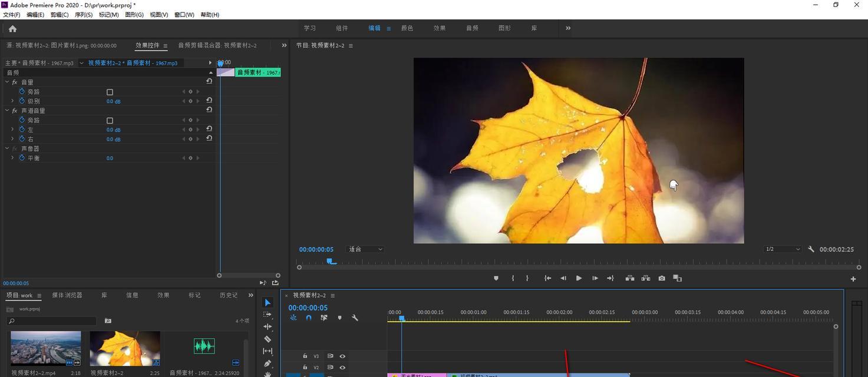Add marker in timeline toolbar
Screen dimensions: 868x377
[339, 318]
